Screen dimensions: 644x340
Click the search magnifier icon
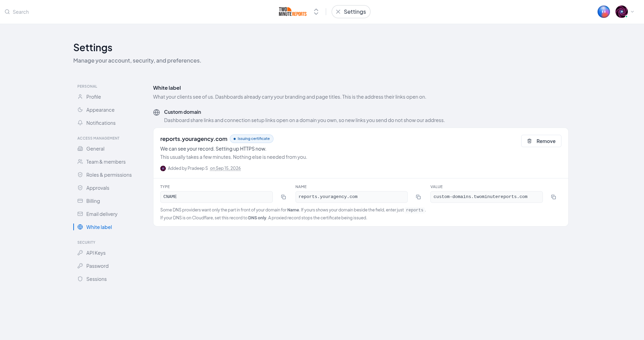(7, 12)
